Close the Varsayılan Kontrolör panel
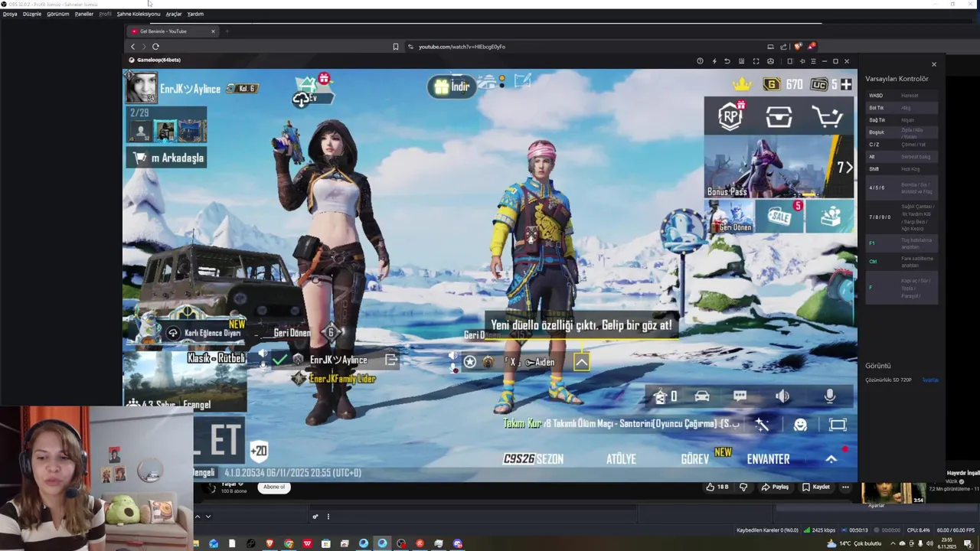Screen dimensions: 980x551 point(933,64)
